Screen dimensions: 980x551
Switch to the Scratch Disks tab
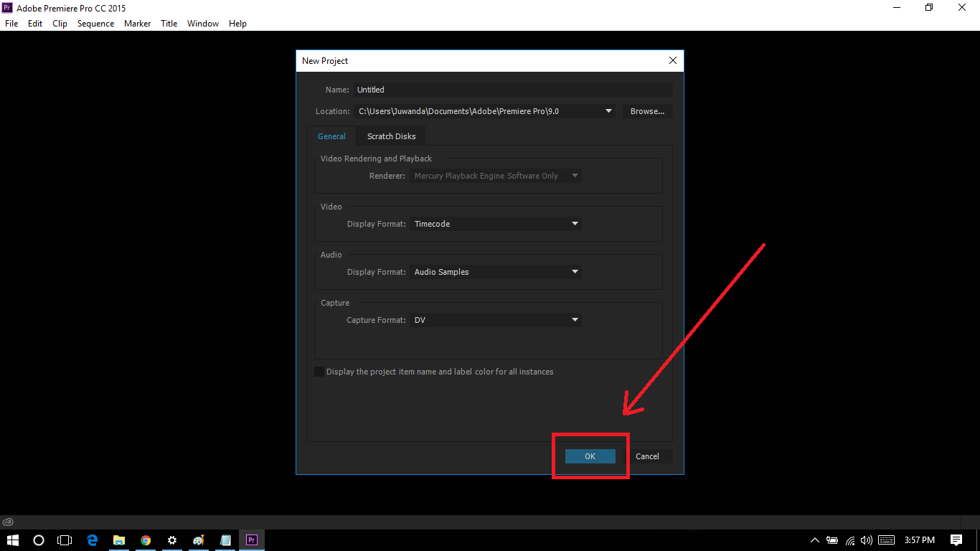(x=391, y=136)
